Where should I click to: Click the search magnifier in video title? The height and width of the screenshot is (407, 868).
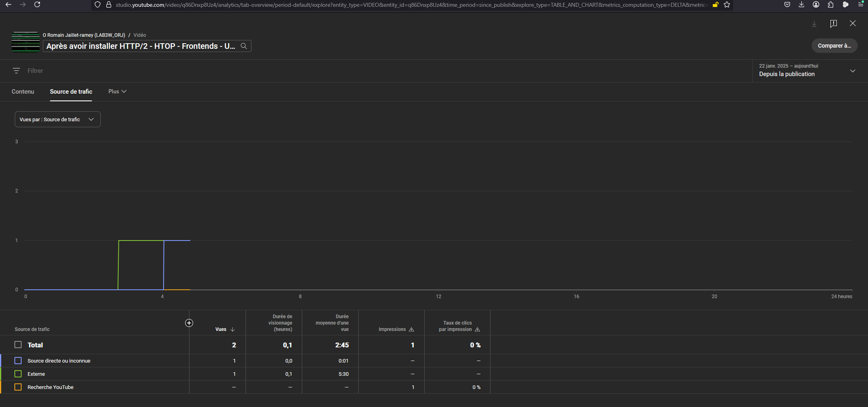click(244, 46)
